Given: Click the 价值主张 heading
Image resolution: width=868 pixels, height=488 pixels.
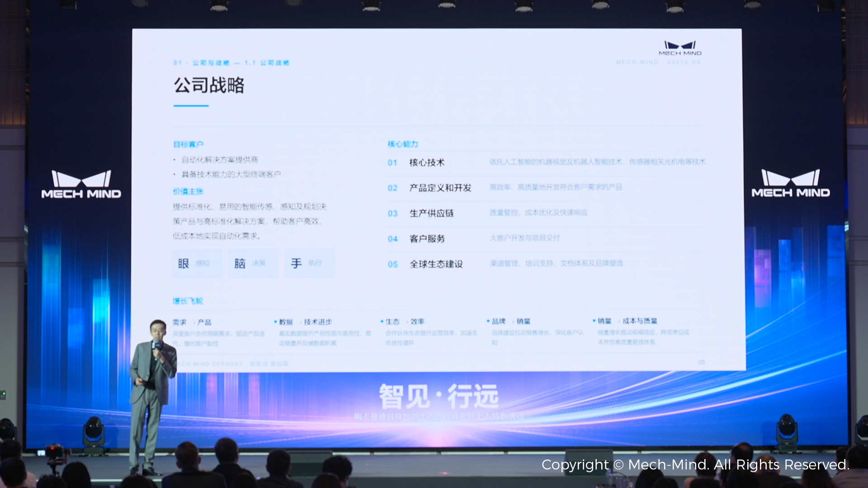Looking at the screenshot, I should pyautogui.click(x=188, y=192).
